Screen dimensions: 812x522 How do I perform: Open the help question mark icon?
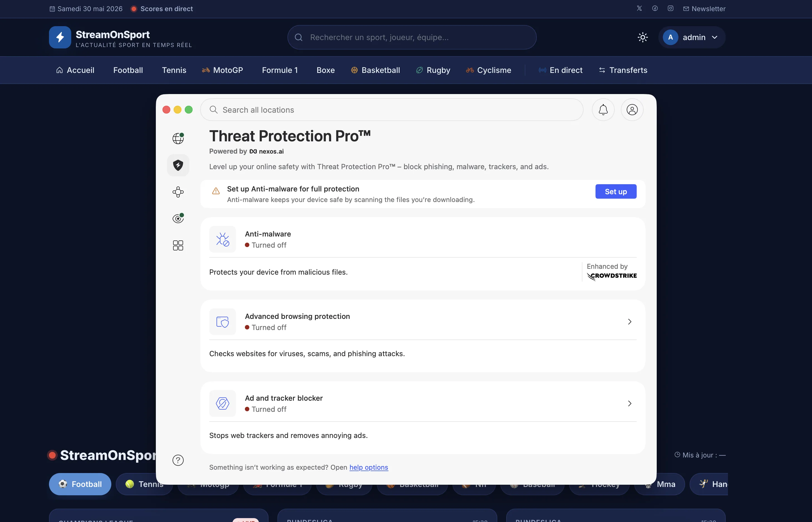pyautogui.click(x=178, y=460)
